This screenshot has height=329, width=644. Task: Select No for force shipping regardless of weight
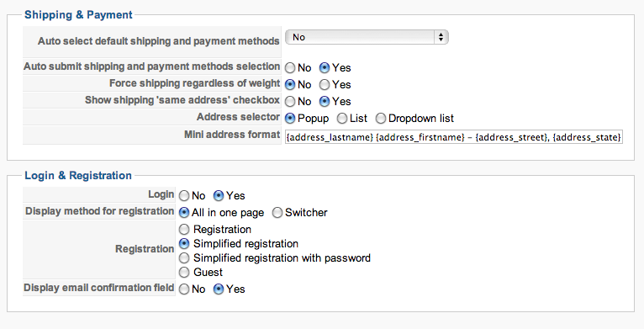[x=290, y=85]
